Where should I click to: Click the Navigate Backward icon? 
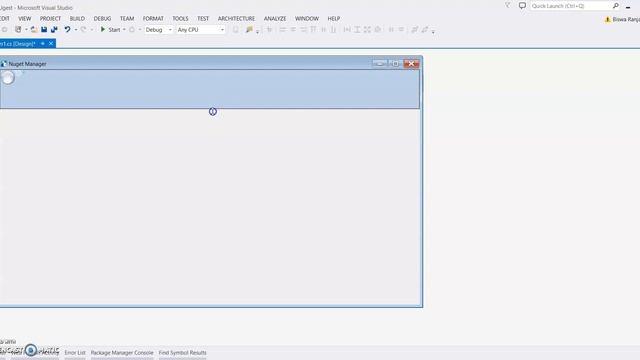(4, 29)
